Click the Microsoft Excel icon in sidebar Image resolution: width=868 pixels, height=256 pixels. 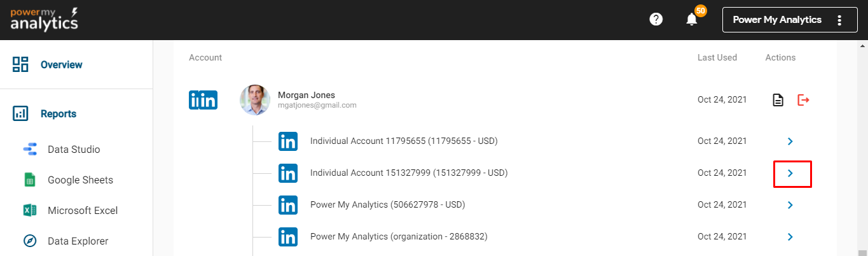pos(29,211)
